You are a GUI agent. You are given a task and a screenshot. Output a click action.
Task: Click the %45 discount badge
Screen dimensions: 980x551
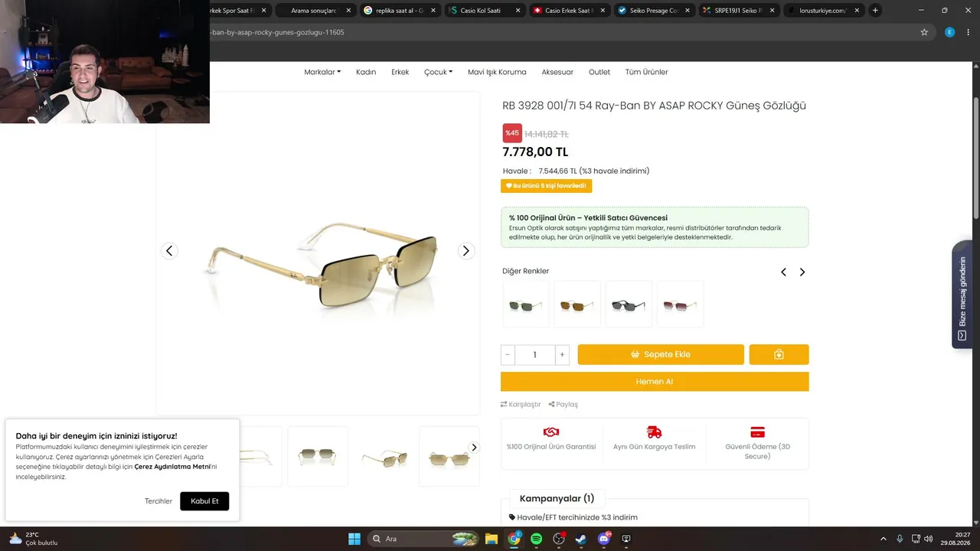tap(512, 133)
